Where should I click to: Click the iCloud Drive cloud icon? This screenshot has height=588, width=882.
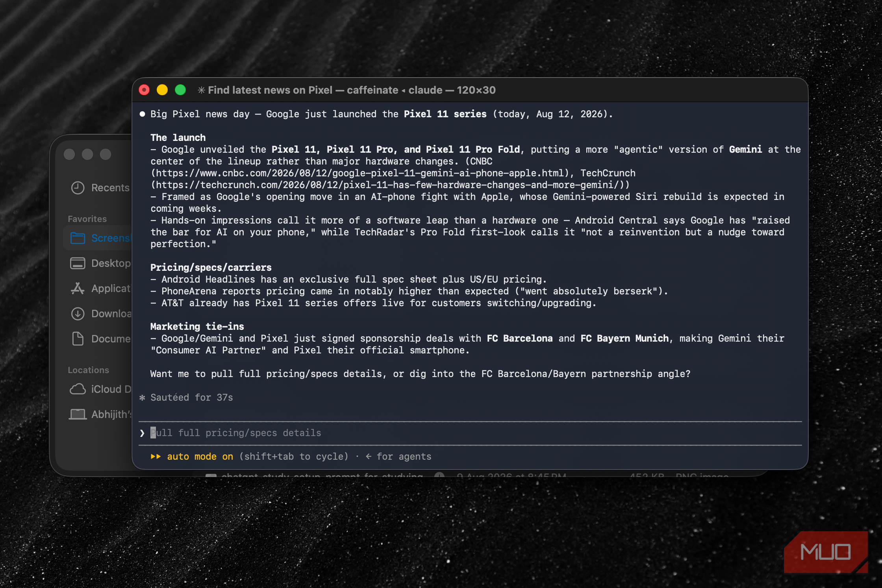[78, 389]
